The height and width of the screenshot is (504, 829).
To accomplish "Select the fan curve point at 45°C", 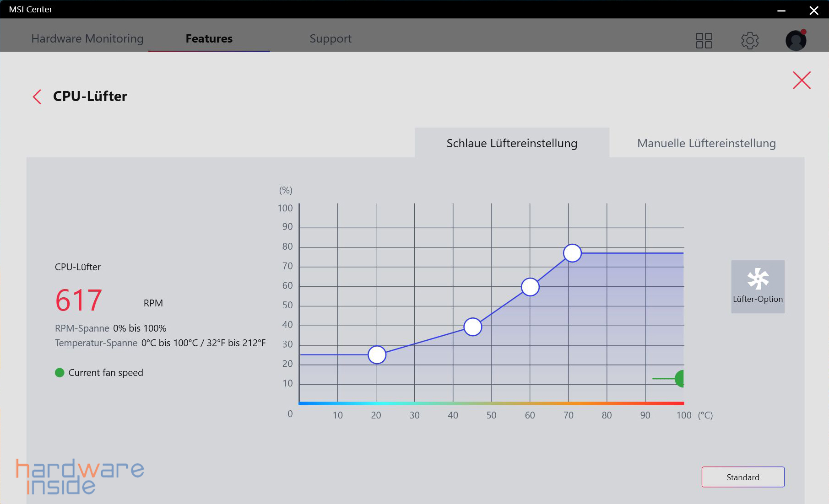I will click(x=472, y=327).
